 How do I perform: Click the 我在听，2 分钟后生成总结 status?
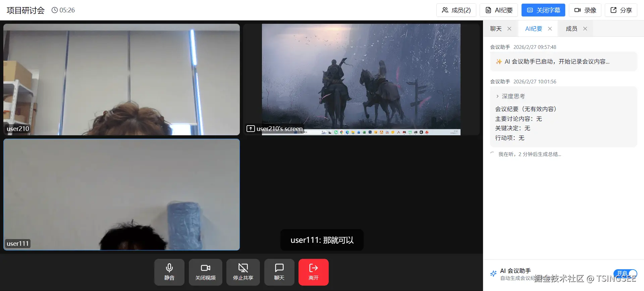coord(530,154)
